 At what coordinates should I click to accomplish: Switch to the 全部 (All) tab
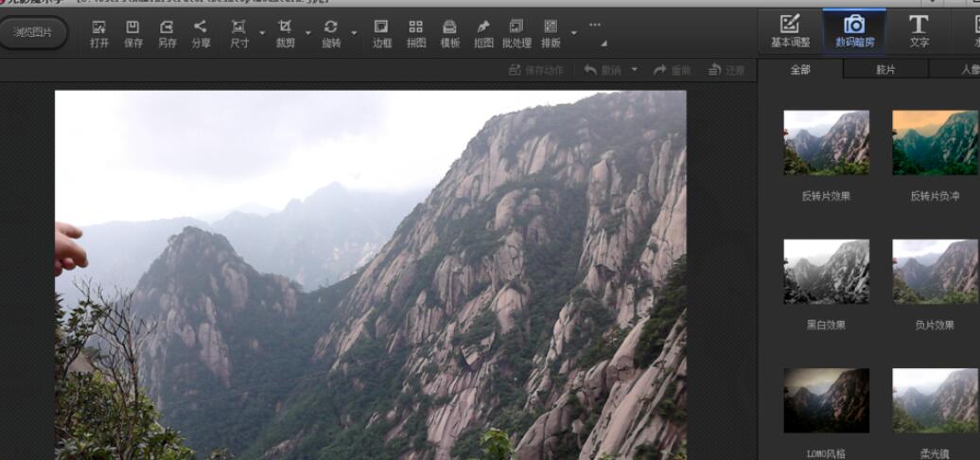coord(800,70)
